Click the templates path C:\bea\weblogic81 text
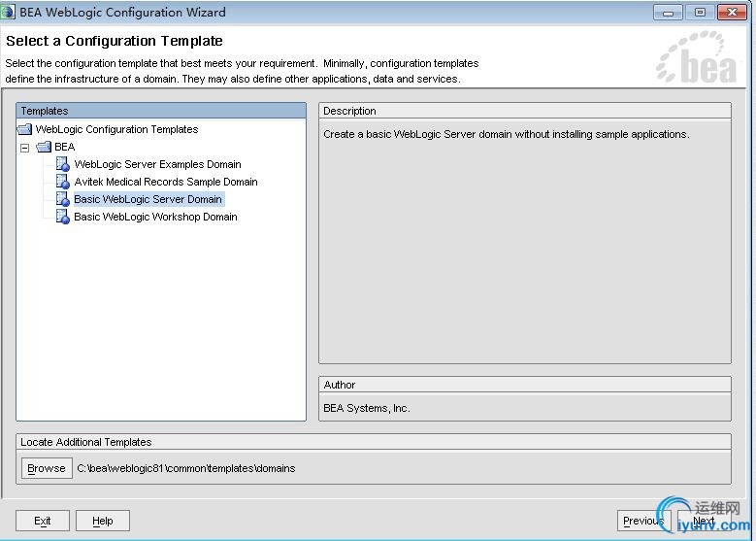This screenshot has height=541, width=756. [186, 468]
